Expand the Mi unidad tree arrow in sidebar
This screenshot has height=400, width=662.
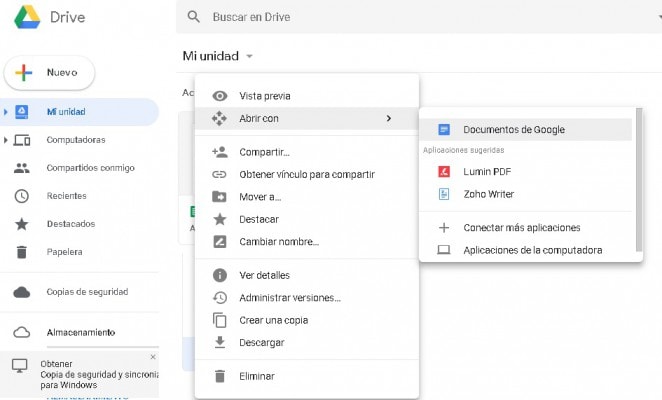pos(5,112)
